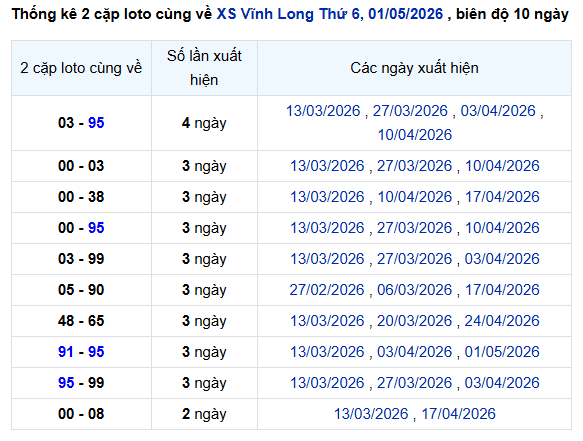
Task: Click the 'Các ngày xuất hiện' column header
Action: point(414,68)
